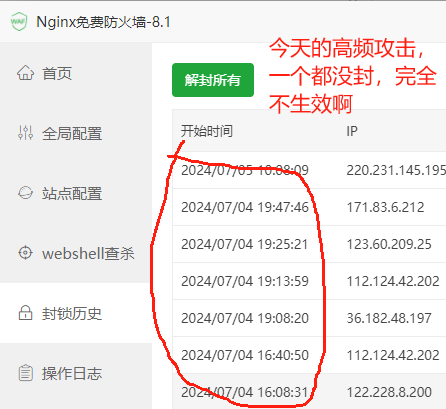Select the 2024/07/04 19:13:59 time cell
This screenshot has width=446, height=409.
tap(245, 281)
